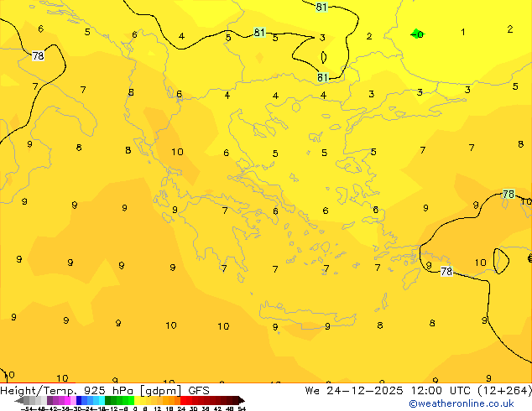Click the 10 value over western Greece
The width and height of the screenshot is (532, 411).
pyautogui.click(x=177, y=152)
